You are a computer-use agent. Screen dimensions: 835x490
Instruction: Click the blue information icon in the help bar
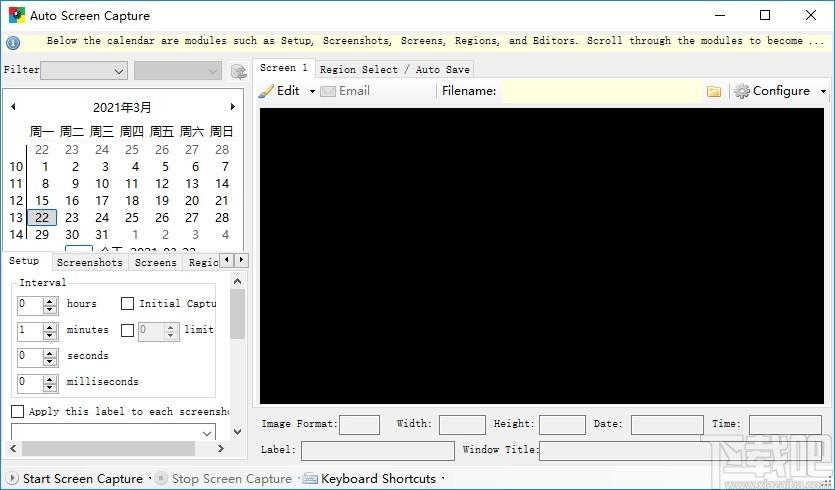coord(13,43)
